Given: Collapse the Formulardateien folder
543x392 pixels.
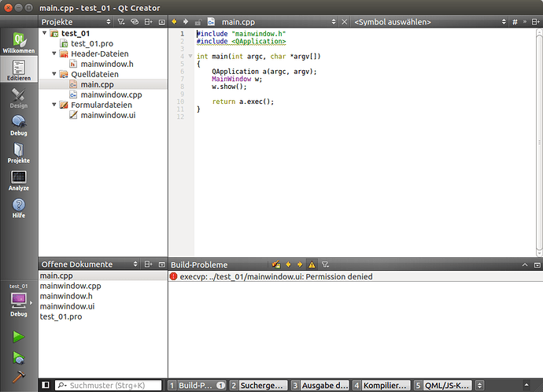Looking at the screenshot, I should 54,105.
